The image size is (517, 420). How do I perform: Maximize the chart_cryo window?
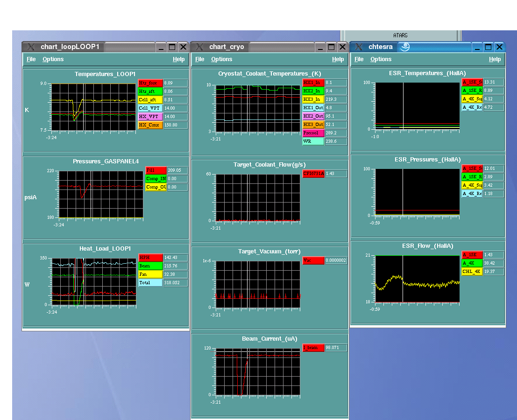332,47
